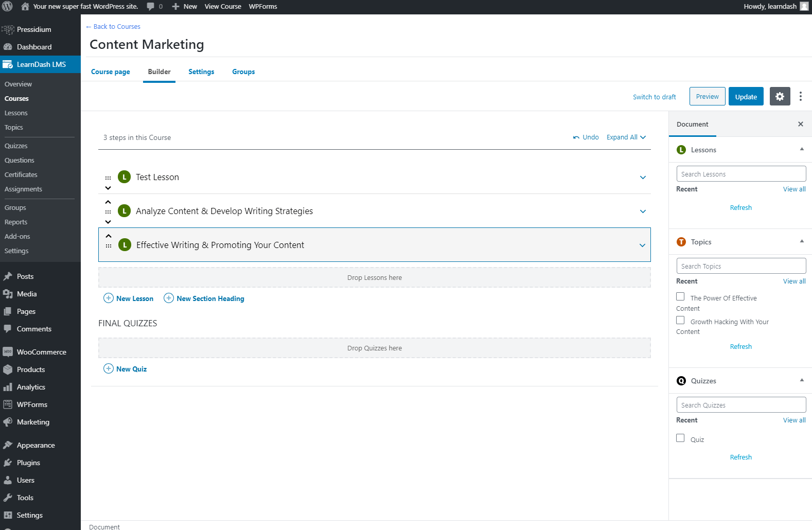Close the Document sidebar panel

coord(801,124)
